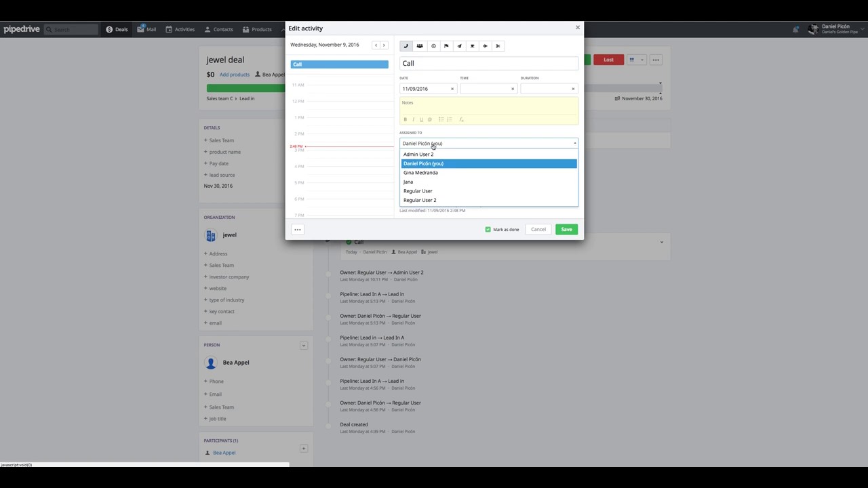Open Mail in top navigation
The height and width of the screenshot is (488, 868).
(x=147, y=29)
